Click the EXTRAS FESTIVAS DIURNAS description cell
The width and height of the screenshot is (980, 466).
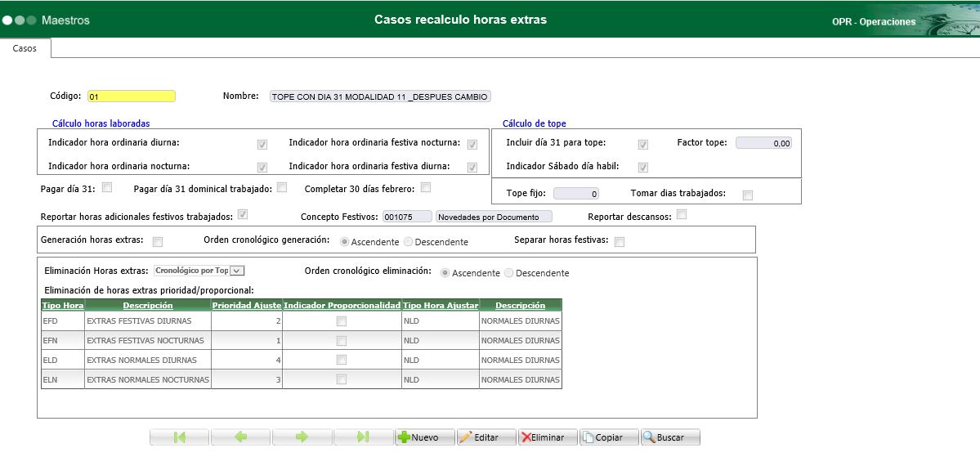coord(147,320)
